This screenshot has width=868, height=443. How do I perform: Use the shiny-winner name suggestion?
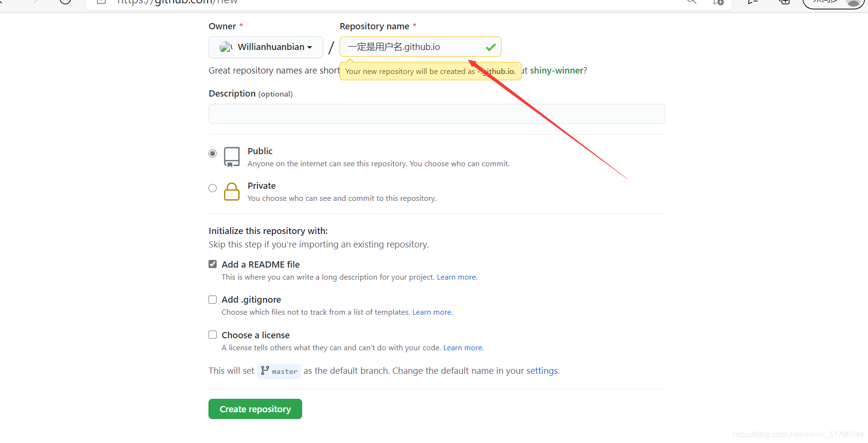click(556, 71)
